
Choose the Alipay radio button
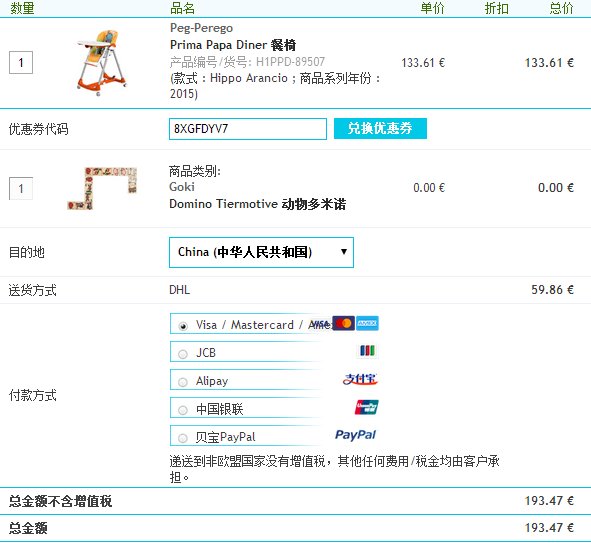point(183,382)
